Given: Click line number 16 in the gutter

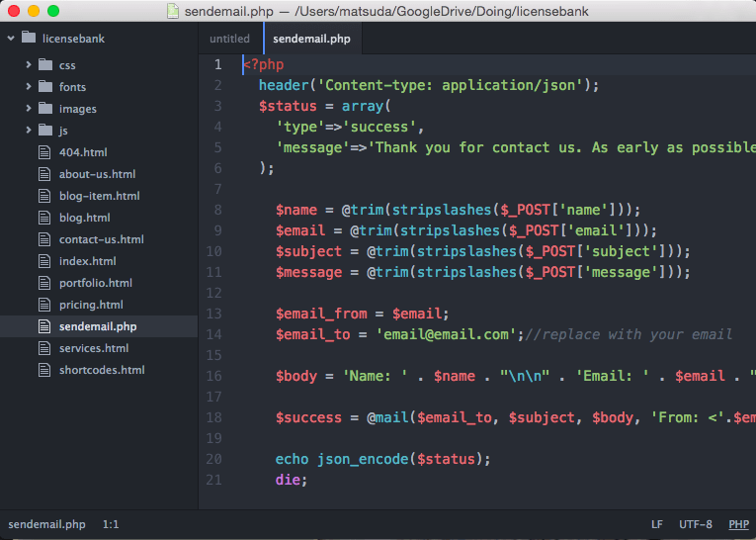Looking at the screenshot, I should click(x=214, y=376).
